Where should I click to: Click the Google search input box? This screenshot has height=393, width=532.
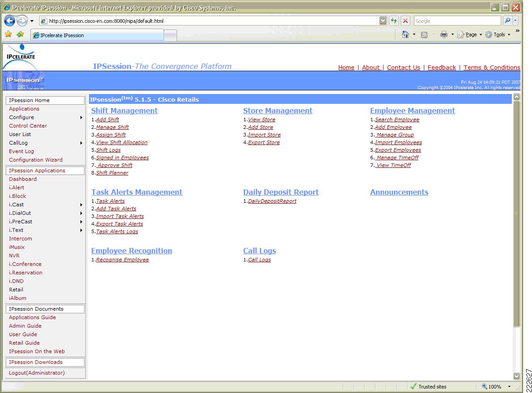click(x=457, y=21)
